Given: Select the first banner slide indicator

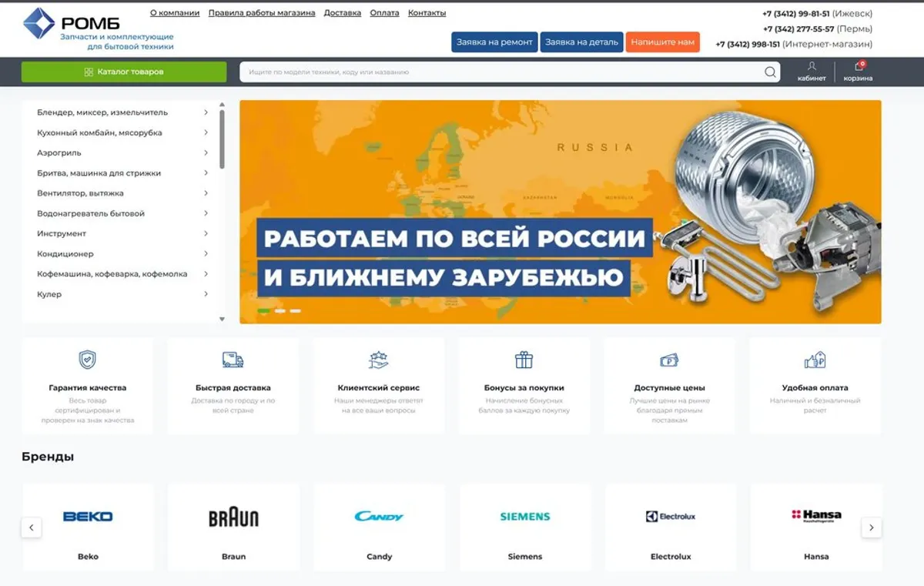Looking at the screenshot, I should tap(263, 311).
